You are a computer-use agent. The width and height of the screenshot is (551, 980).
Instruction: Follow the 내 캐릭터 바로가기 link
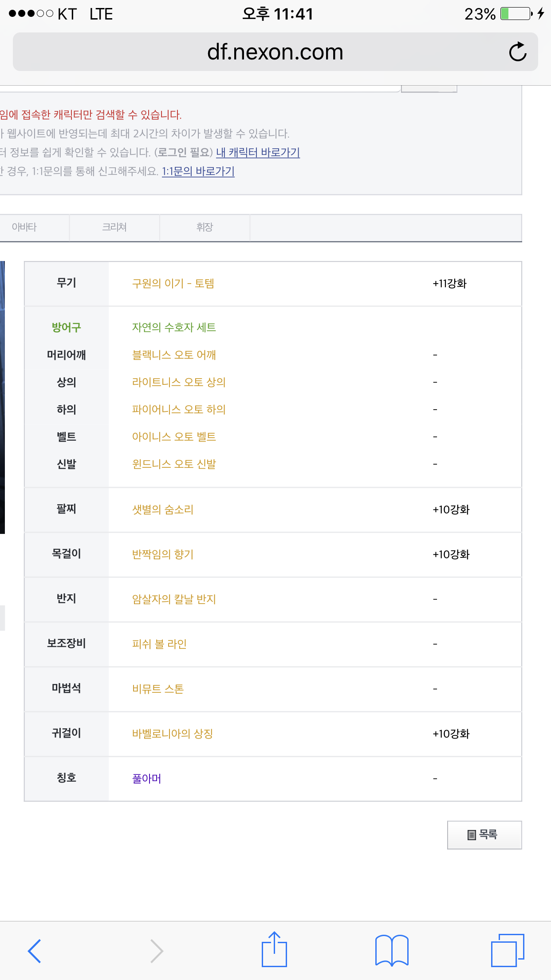pyautogui.click(x=258, y=153)
